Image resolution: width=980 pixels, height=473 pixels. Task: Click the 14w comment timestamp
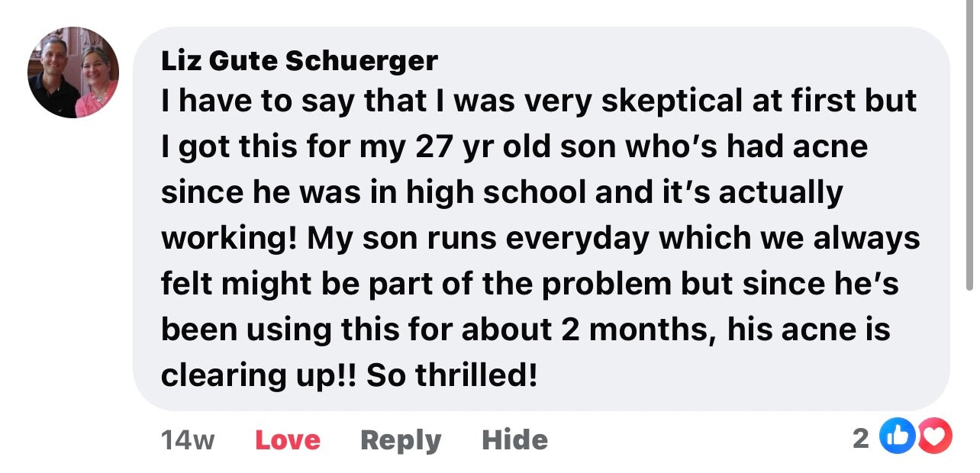(x=188, y=440)
